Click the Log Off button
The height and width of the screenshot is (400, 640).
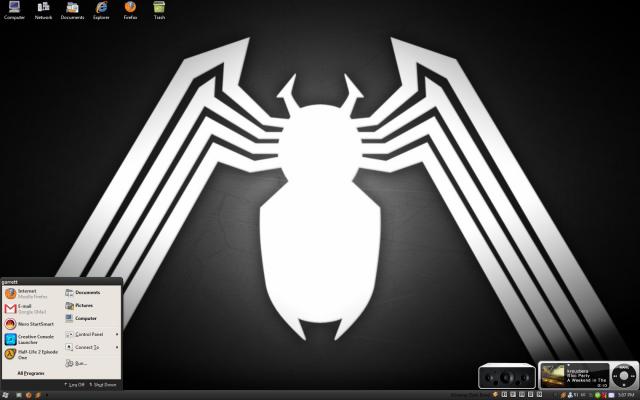[x=74, y=385]
